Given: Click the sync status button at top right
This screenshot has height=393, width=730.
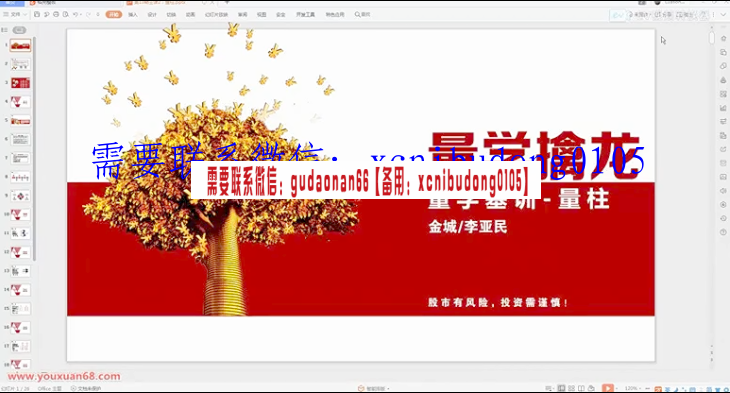Looking at the screenshot, I should tap(639, 15).
